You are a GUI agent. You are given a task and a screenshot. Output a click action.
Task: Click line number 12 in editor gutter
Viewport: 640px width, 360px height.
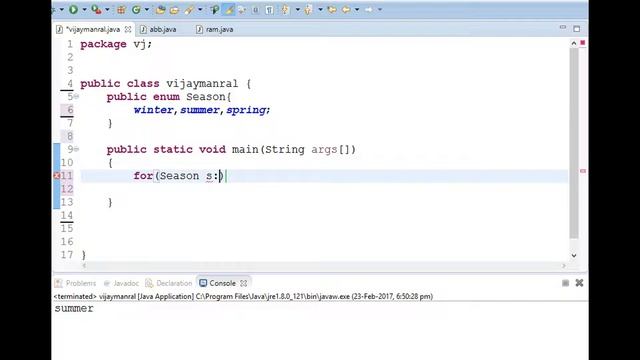67,189
